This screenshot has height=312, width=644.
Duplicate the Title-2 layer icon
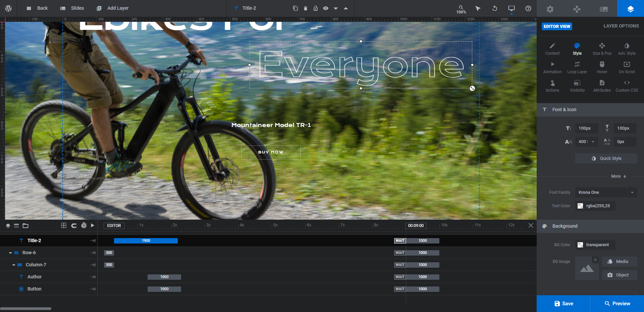coord(295,8)
